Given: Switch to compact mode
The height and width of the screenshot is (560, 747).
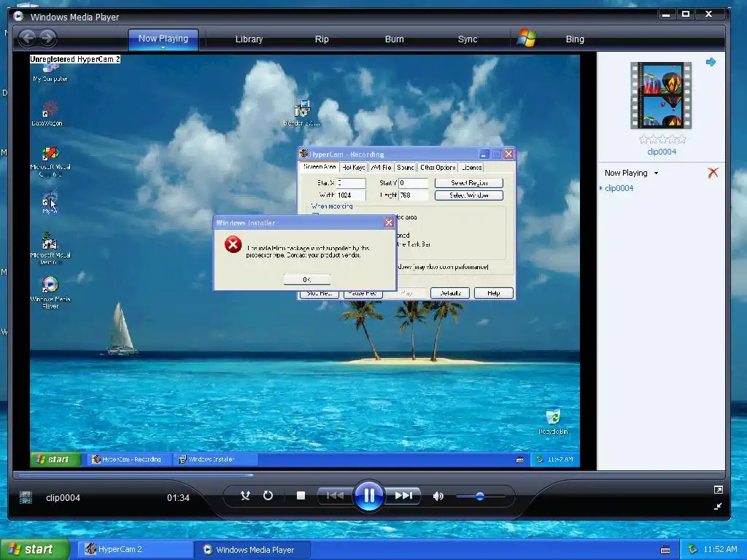Looking at the screenshot, I should (x=718, y=506).
